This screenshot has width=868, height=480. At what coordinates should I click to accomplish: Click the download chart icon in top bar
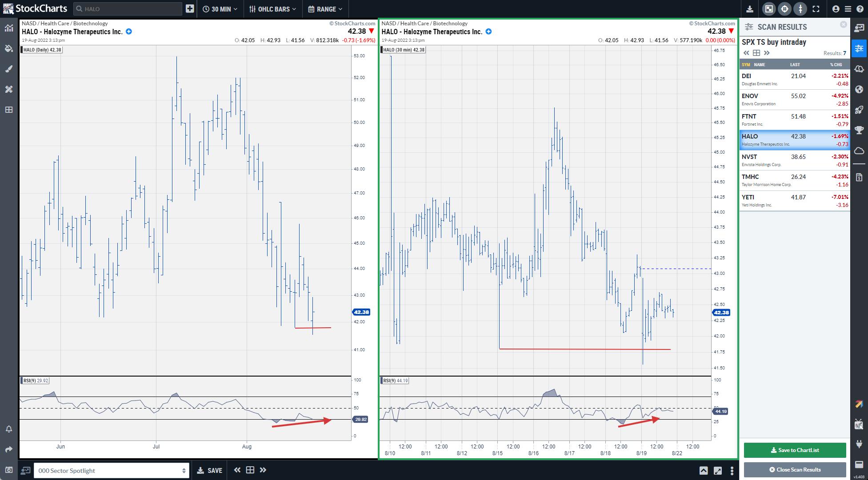[x=750, y=9]
